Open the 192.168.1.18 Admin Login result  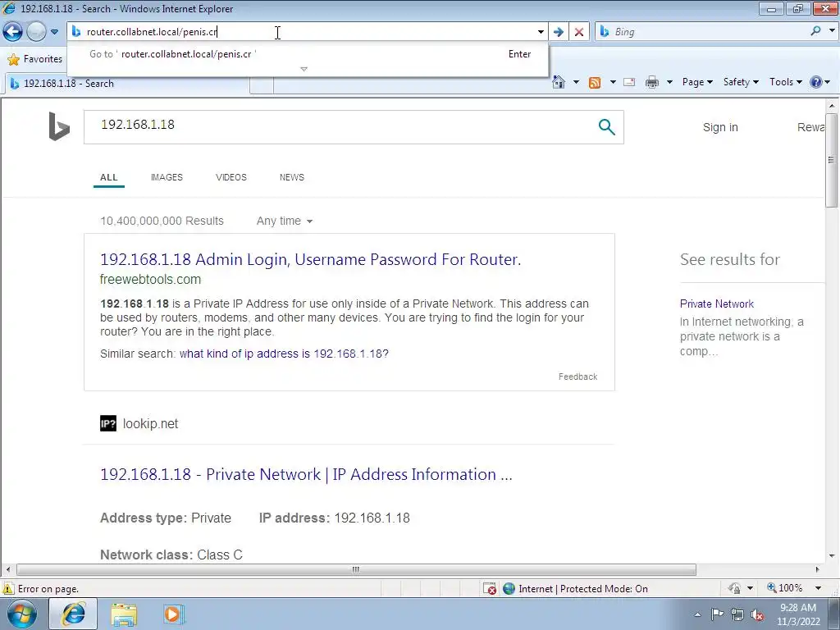pyautogui.click(x=310, y=259)
